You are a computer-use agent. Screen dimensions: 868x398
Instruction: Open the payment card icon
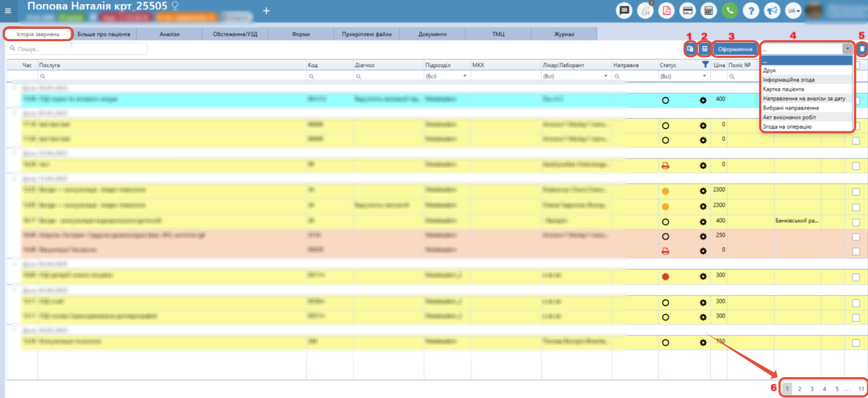point(688,11)
